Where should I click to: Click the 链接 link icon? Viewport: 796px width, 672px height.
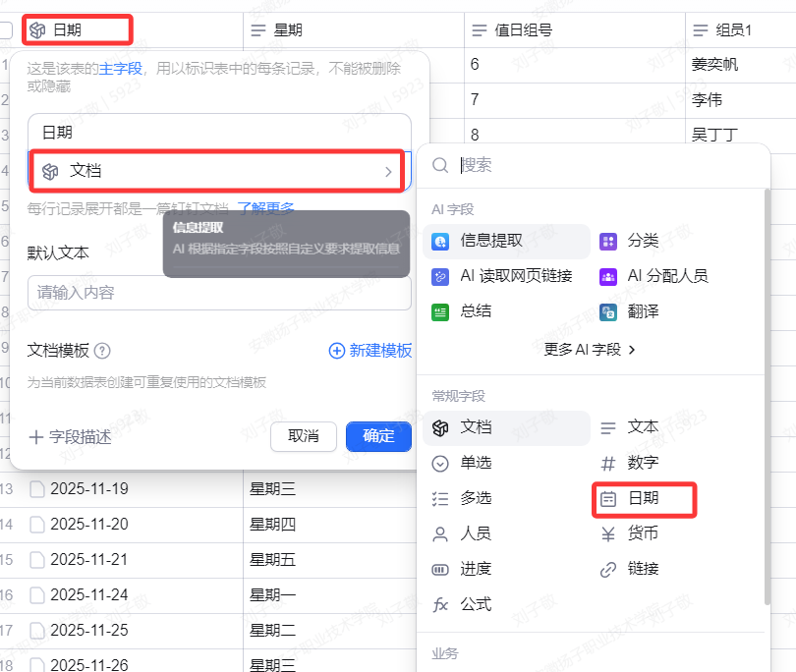point(607,570)
